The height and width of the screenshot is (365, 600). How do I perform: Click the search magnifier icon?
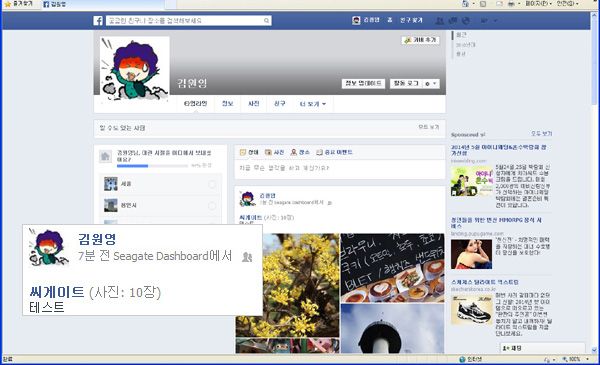click(266, 21)
